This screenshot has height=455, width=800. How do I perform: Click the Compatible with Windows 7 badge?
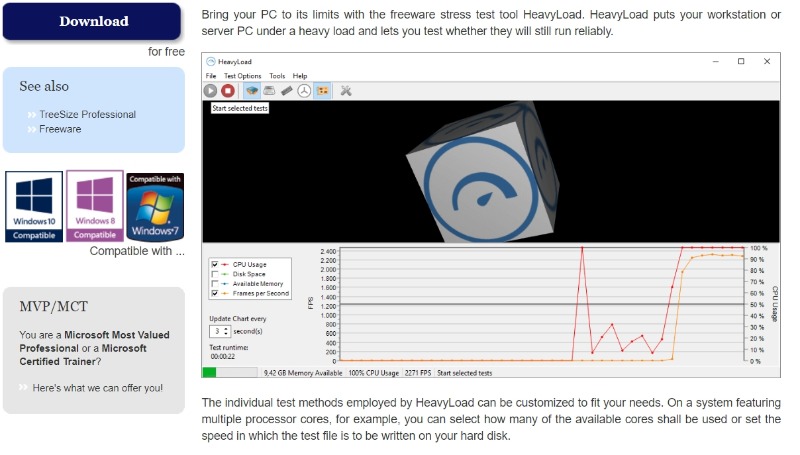(x=155, y=206)
